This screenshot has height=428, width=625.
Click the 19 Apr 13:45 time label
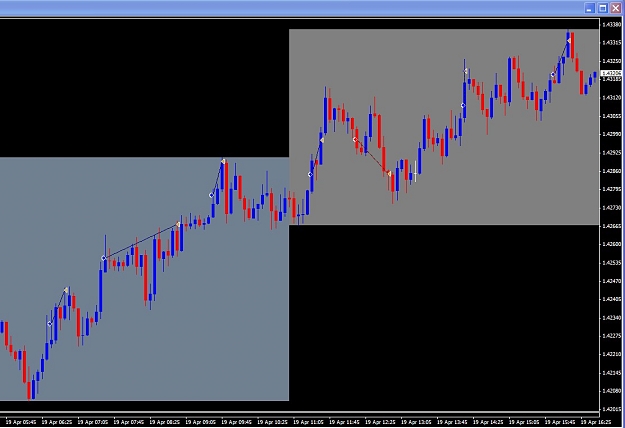(x=452, y=422)
